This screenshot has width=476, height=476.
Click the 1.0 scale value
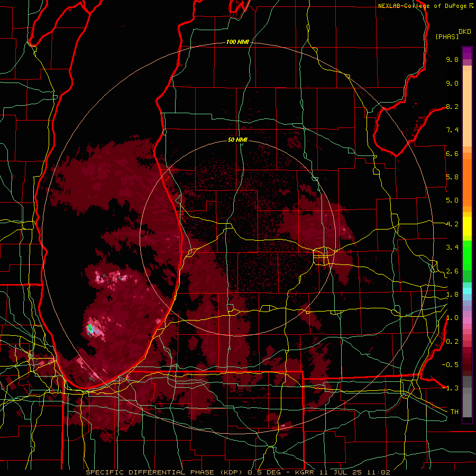(452, 318)
